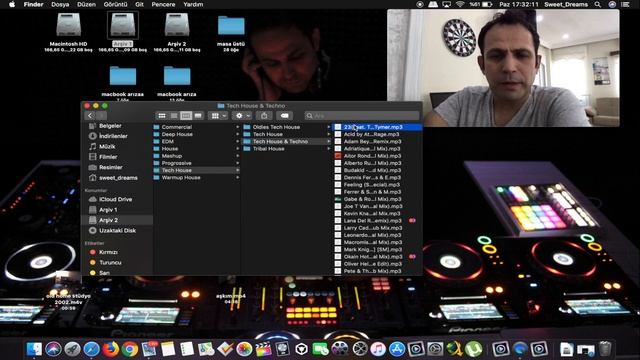Open Safari from the dock
The width and height of the screenshot is (640, 360).
click(x=91, y=349)
